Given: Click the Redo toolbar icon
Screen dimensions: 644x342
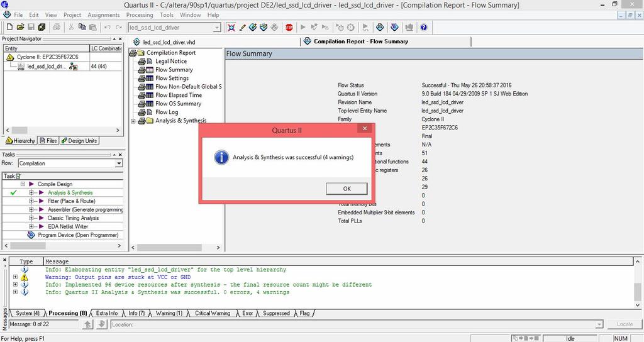Looking at the screenshot, I should click(x=118, y=28).
